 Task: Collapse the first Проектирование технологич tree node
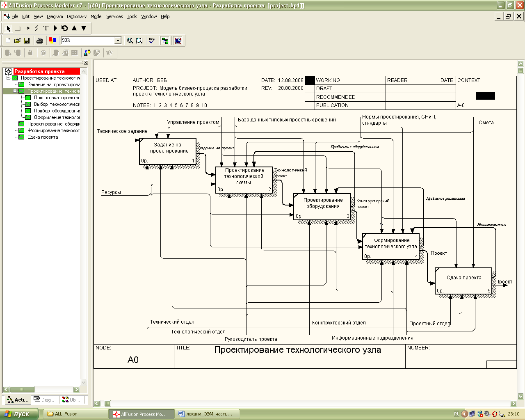click(8, 78)
